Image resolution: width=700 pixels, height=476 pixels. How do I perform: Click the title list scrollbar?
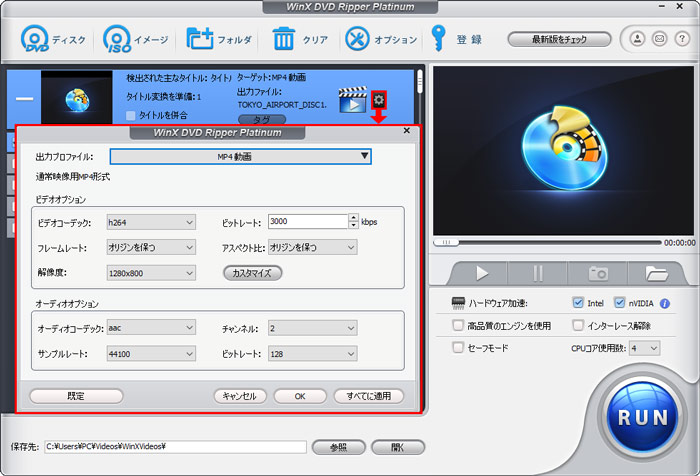click(420, 83)
